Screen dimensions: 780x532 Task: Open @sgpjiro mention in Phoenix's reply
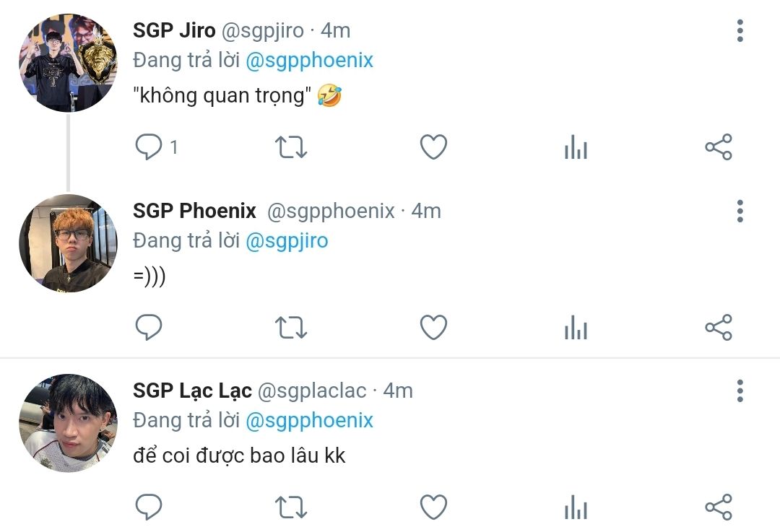point(287,241)
